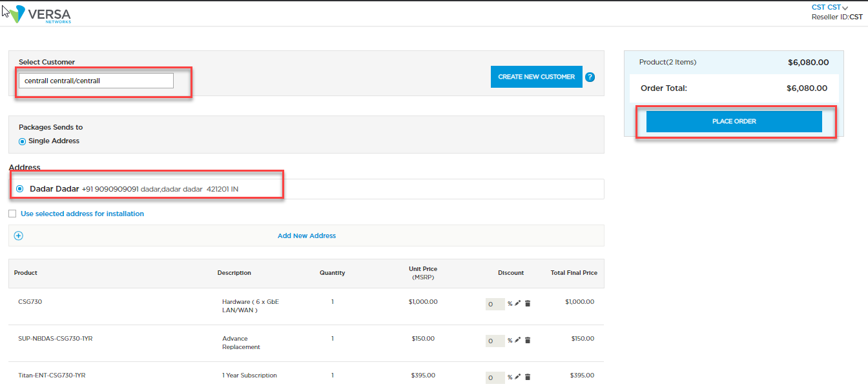Viewport: 868px width, 391px height.
Task: Click the Place Order button
Action: pyautogui.click(x=734, y=121)
